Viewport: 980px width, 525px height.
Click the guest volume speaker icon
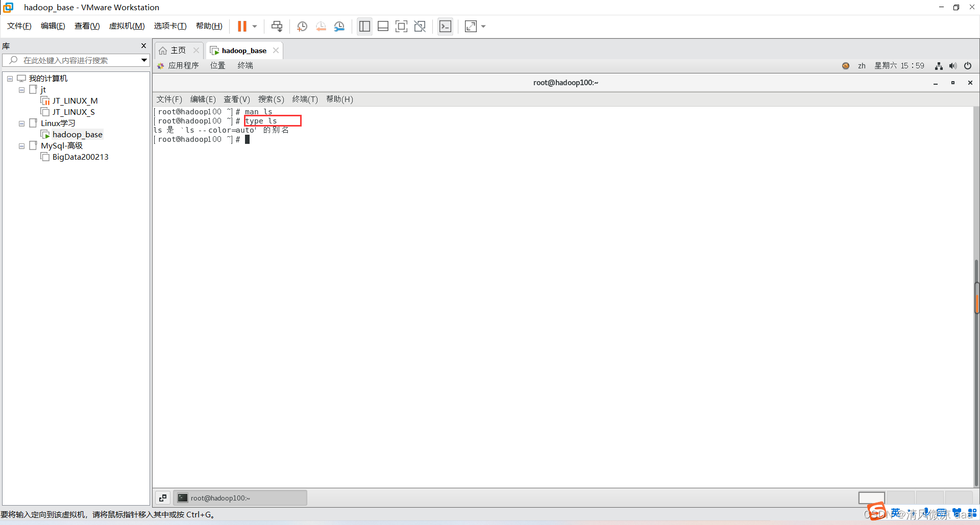(953, 66)
